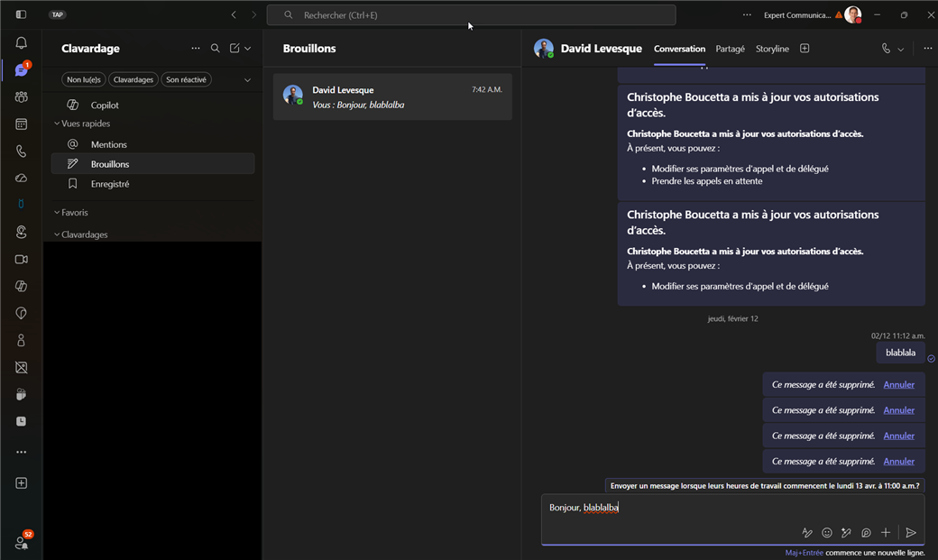Toggle the Non lu(e)s filter chip
This screenshot has height=560, width=938.
click(x=84, y=79)
